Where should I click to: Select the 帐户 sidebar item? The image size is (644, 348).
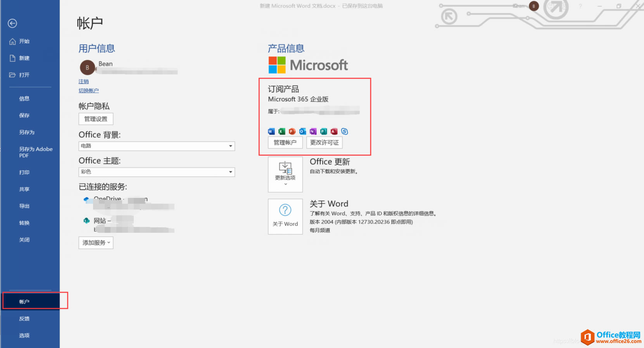pos(31,301)
